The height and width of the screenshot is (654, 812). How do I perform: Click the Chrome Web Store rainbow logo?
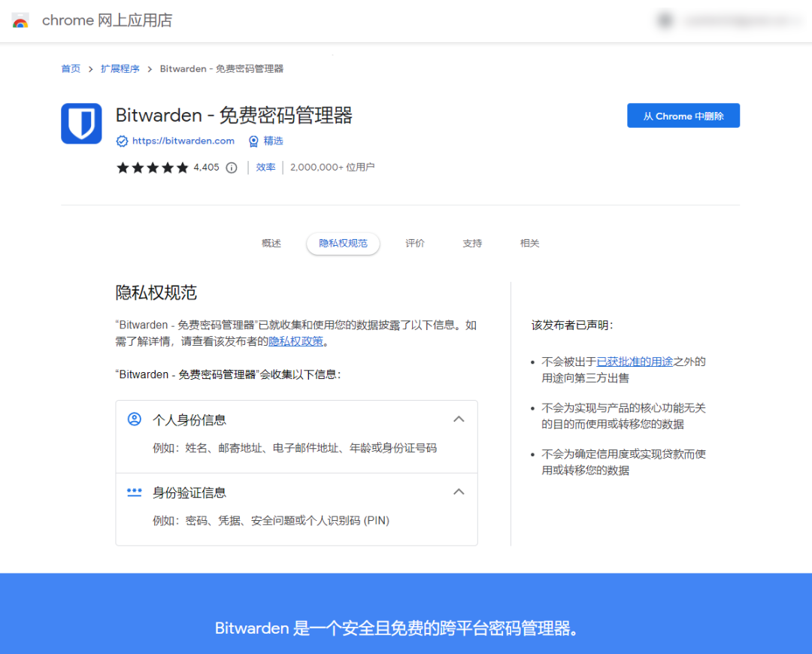(x=20, y=21)
